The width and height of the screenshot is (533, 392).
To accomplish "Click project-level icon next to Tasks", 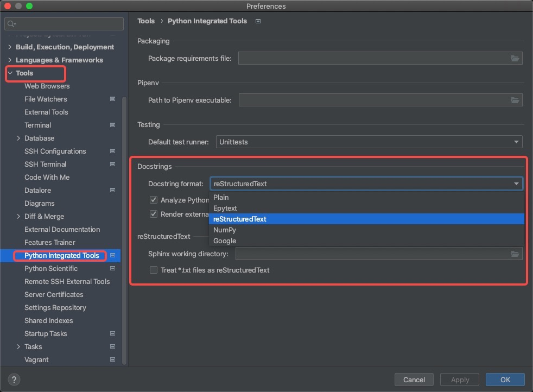I will [x=112, y=346].
